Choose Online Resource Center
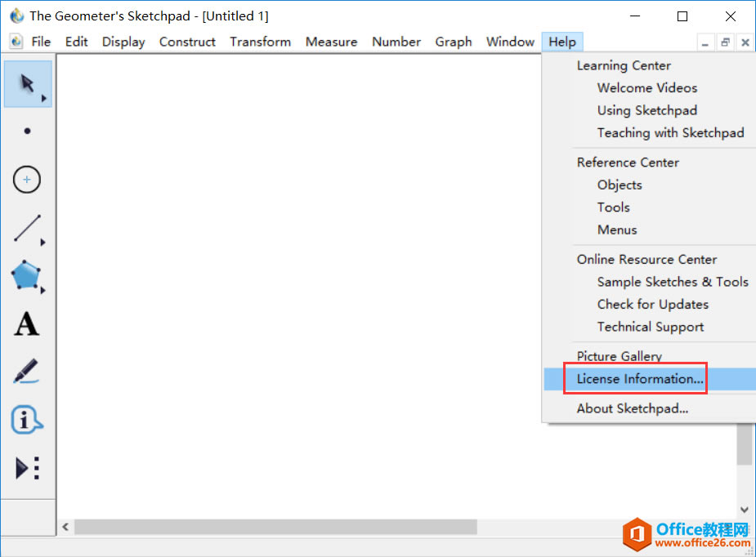756x557 pixels. (x=646, y=259)
